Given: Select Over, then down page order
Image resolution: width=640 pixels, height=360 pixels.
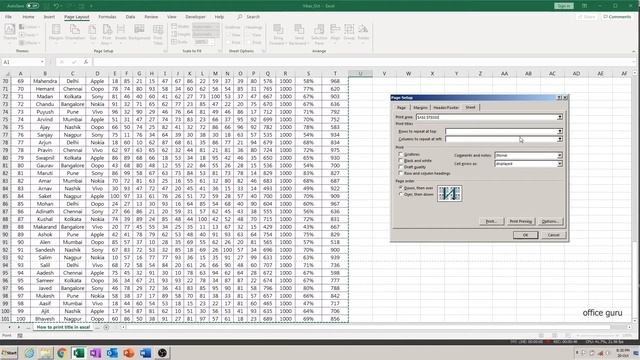Looking at the screenshot, I should [401, 194].
